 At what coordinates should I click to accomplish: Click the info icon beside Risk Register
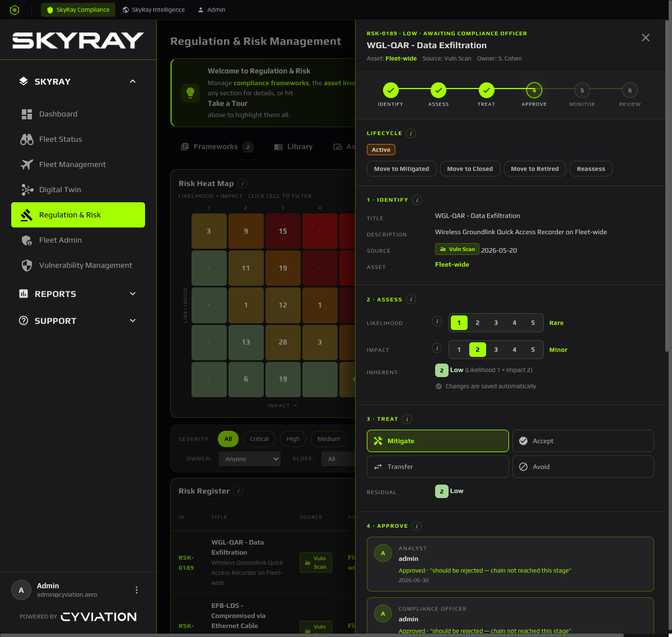[x=239, y=491]
